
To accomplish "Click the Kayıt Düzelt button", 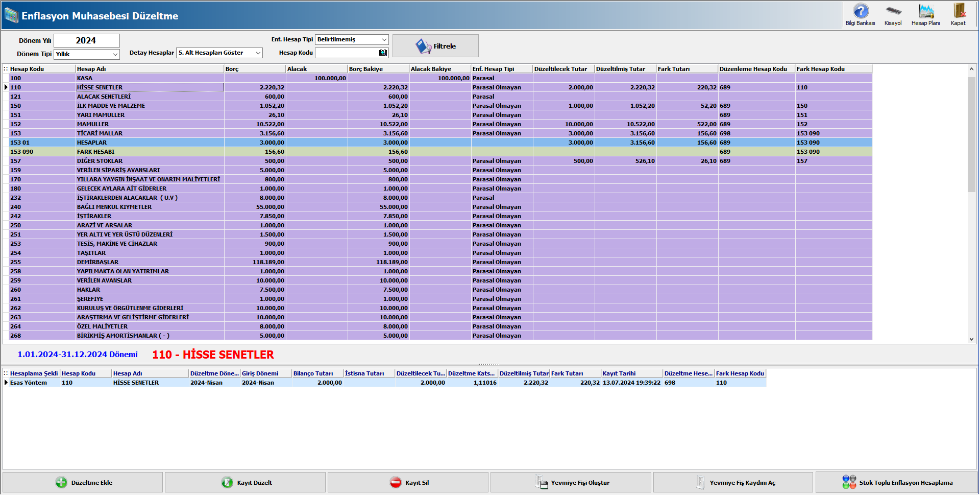I will 245,482.
